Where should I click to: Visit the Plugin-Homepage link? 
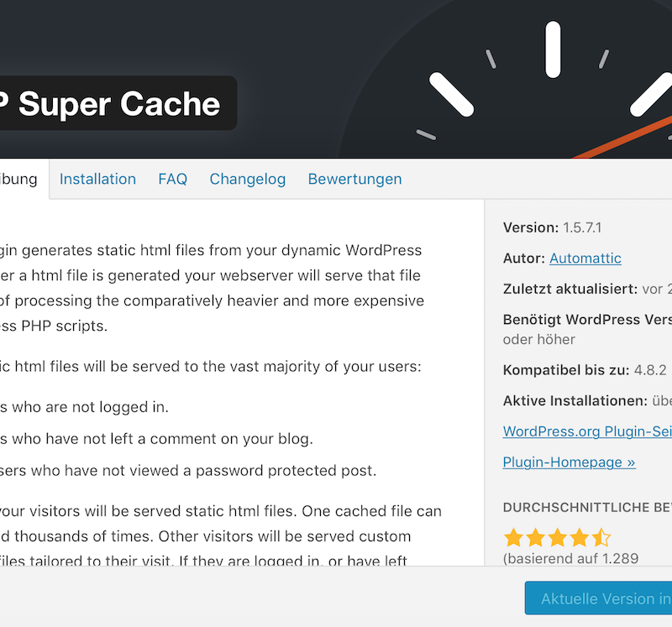(570, 462)
